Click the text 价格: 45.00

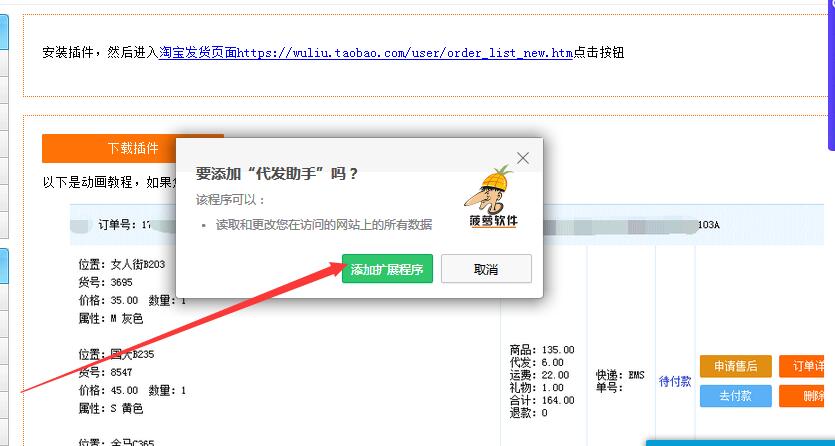point(108,390)
